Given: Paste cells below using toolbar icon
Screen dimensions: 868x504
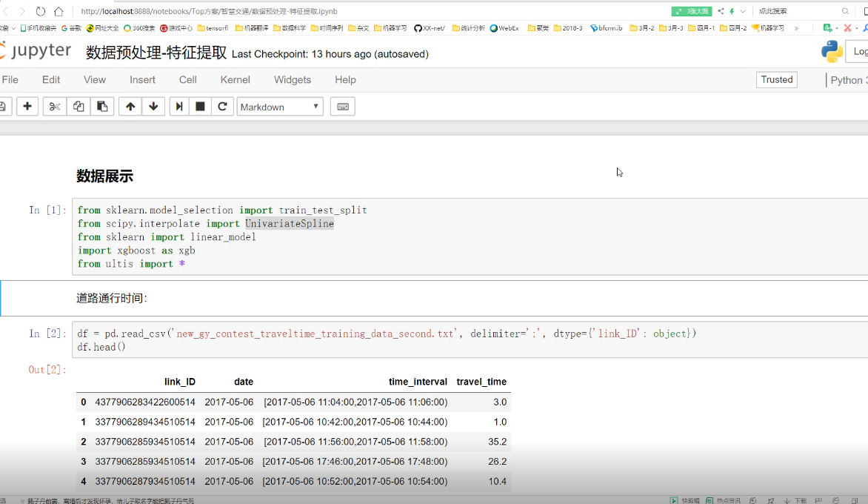Looking at the screenshot, I should tap(102, 107).
